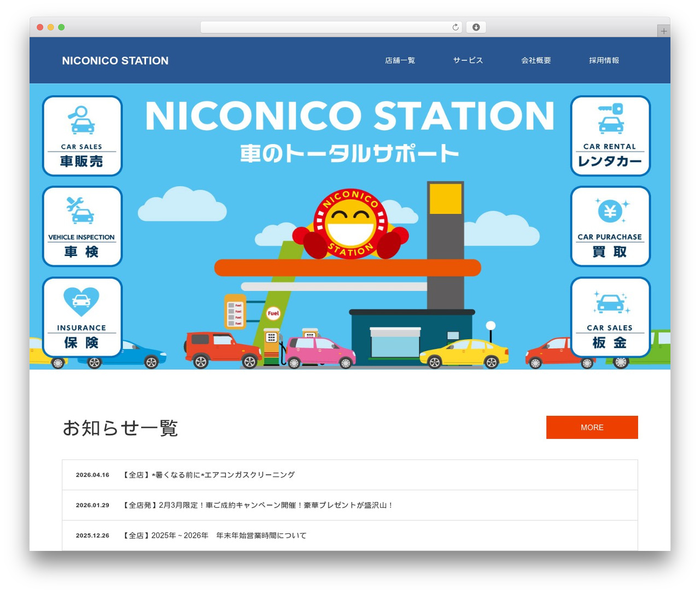Viewport: 700px width, 593px height.
Task: Click the smiling Niconico Station mascot
Action: click(351, 224)
